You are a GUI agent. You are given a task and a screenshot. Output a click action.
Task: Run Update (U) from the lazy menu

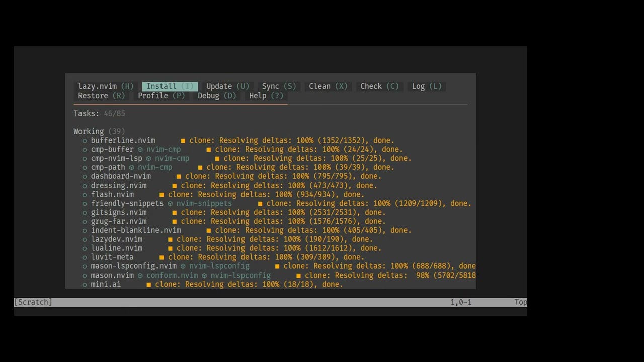pos(227,86)
